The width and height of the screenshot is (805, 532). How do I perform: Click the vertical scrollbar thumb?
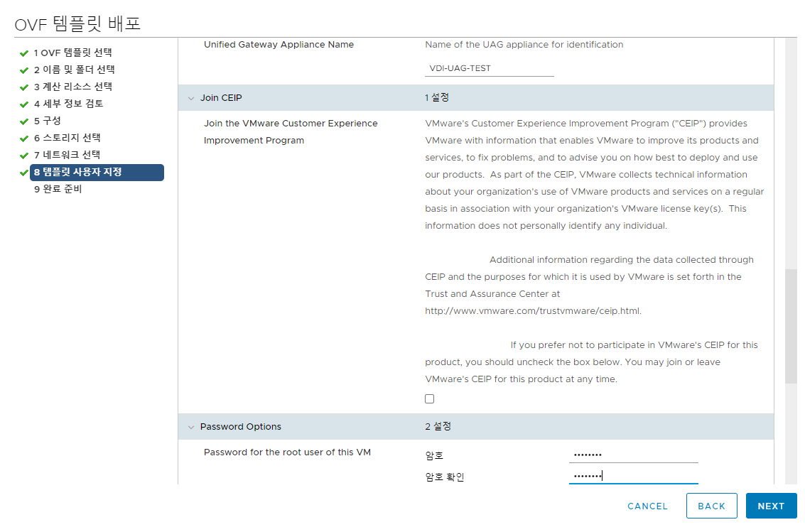791,326
